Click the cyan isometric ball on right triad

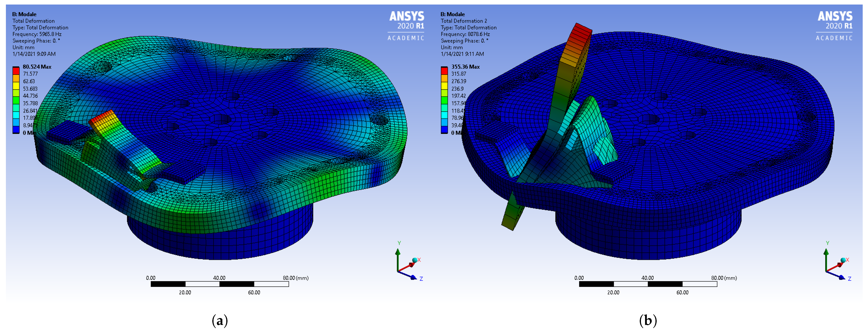point(843,260)
